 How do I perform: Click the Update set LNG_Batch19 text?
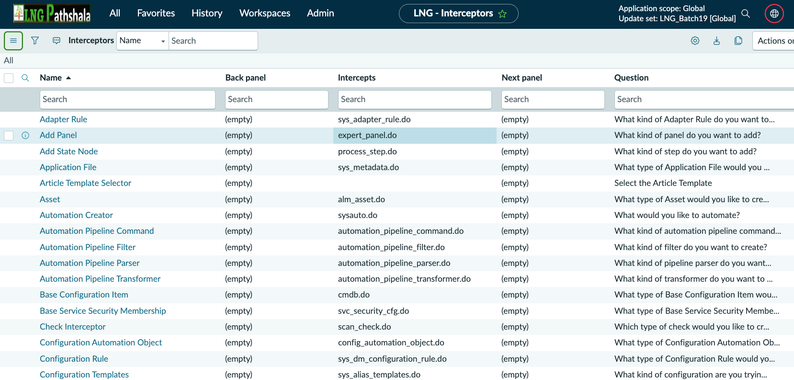pos(677,19)
